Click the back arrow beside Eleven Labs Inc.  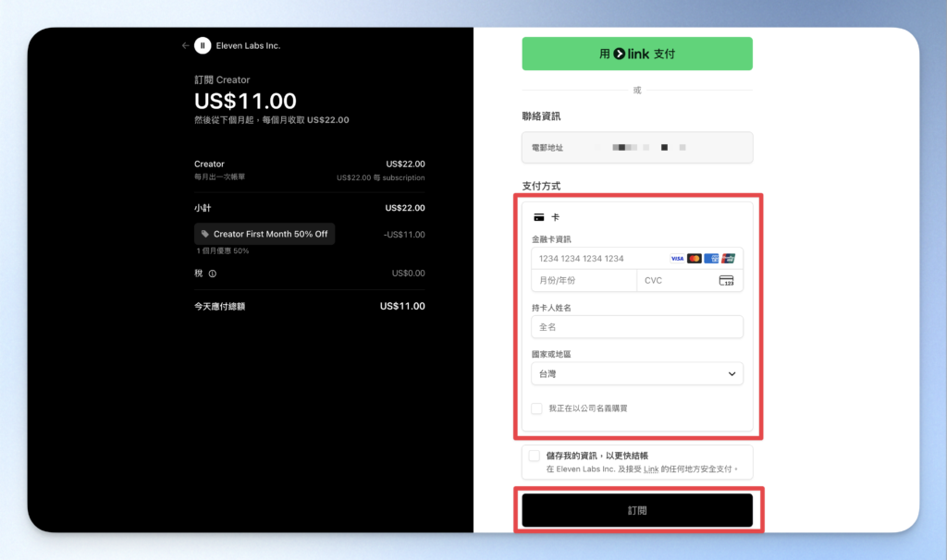tap(185, 45)
